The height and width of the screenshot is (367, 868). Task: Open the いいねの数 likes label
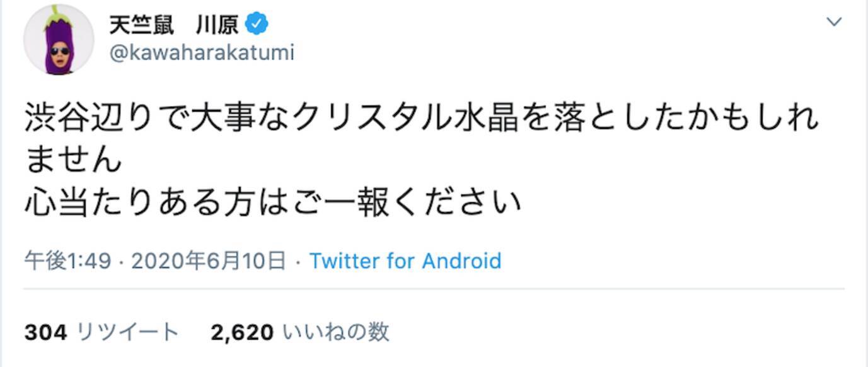coord(335,332)
